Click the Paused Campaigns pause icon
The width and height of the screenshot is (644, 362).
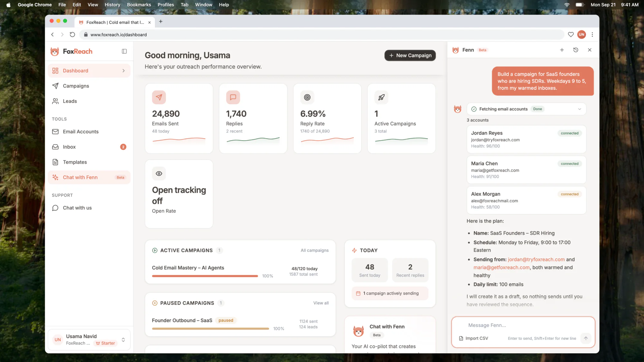[x=155, y=303]
